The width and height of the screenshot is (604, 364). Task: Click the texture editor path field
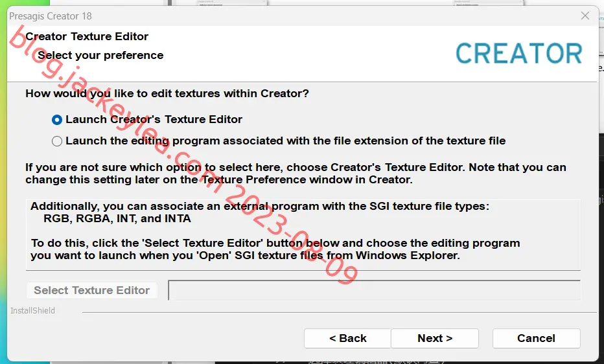[374, 290]
